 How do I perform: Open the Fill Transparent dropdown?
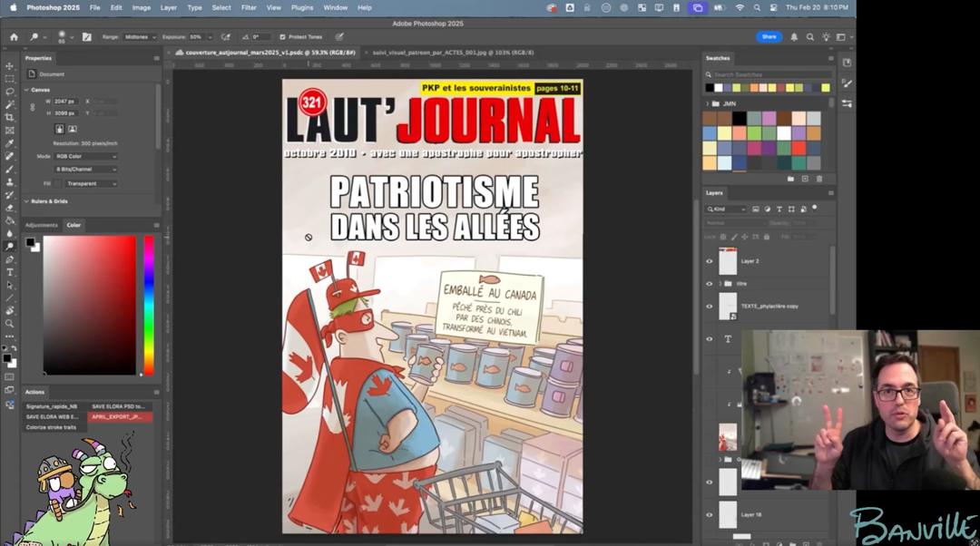pos(92,184)
